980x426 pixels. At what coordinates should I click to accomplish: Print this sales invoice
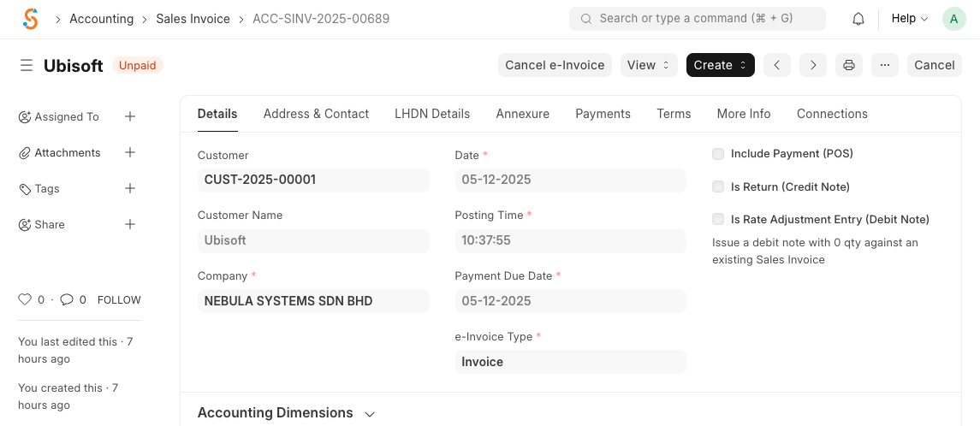pos(849,65)
